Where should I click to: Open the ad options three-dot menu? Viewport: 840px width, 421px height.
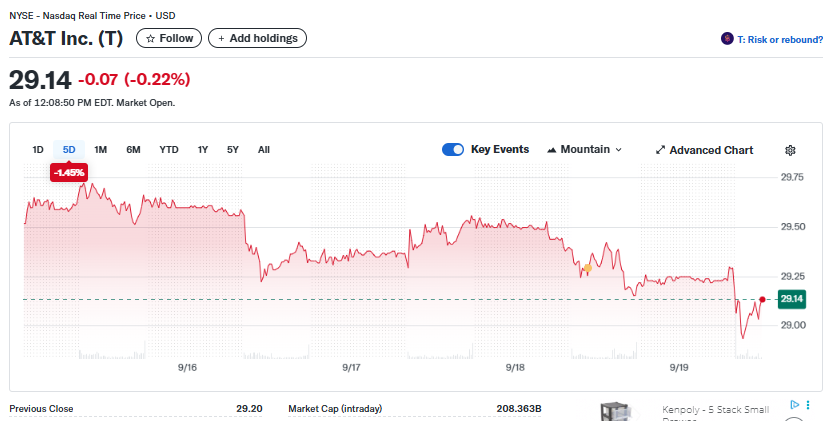808,405
